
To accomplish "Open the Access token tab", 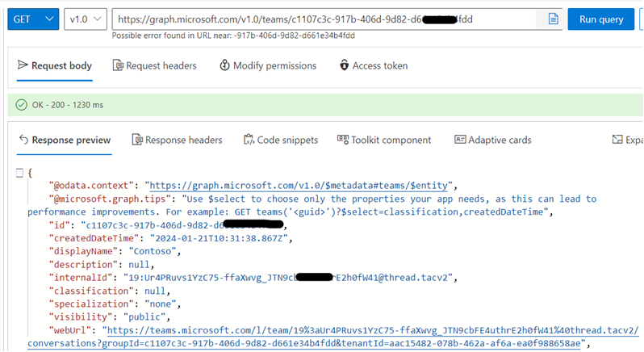I will point(374,65).
